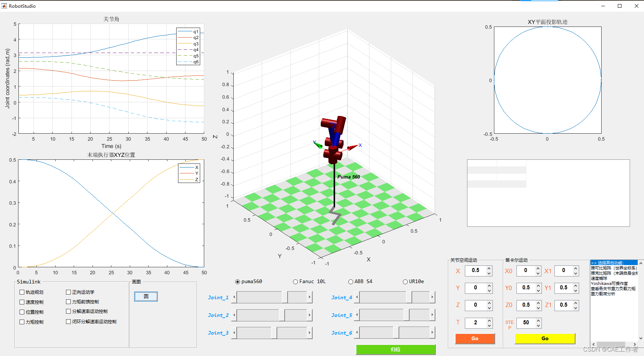Screen dimensions: 644x356
Task: Toggle 闭环分解速率运动控制 checkbox
Action: coord(68,321)
